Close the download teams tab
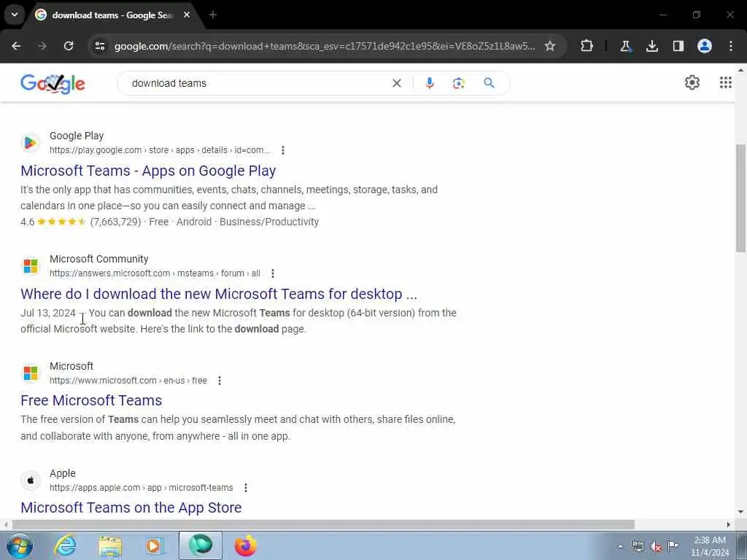The image size is (747, 560). 187,15
